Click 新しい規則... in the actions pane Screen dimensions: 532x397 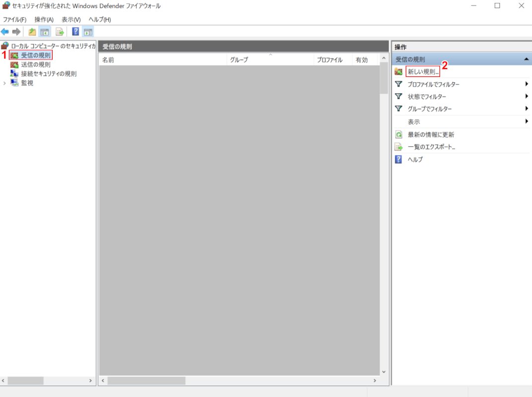(x=423, y=71)
